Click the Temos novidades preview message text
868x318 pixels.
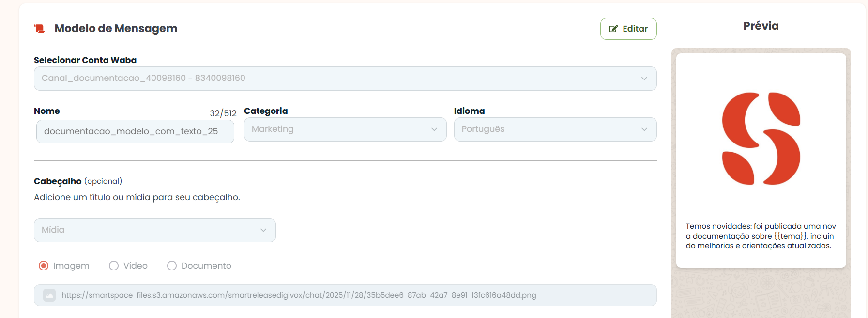(761, 236)
